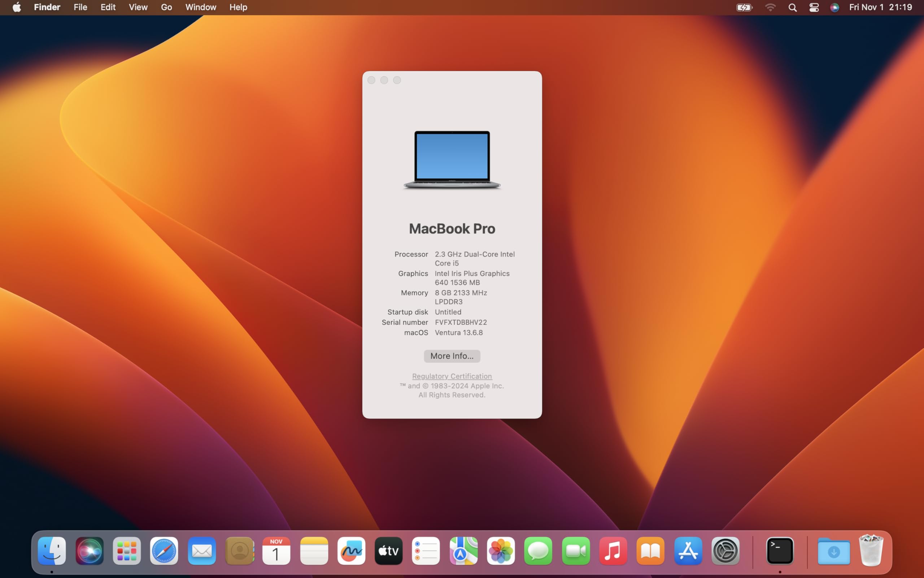Viewport: 924px width, 578px height.
Task: Close the About This Mac window
Action: pyautogui.click(x=371, y=80)
